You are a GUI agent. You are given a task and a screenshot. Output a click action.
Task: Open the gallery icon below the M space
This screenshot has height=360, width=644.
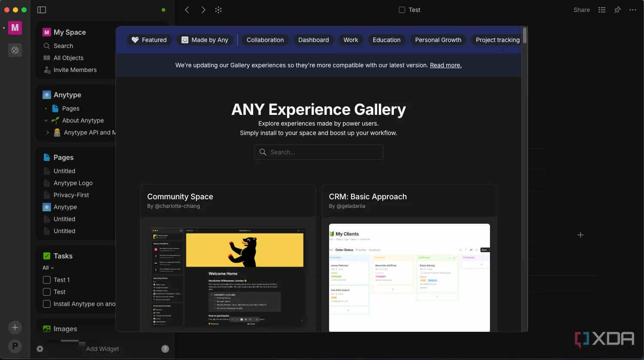(15, 50)
